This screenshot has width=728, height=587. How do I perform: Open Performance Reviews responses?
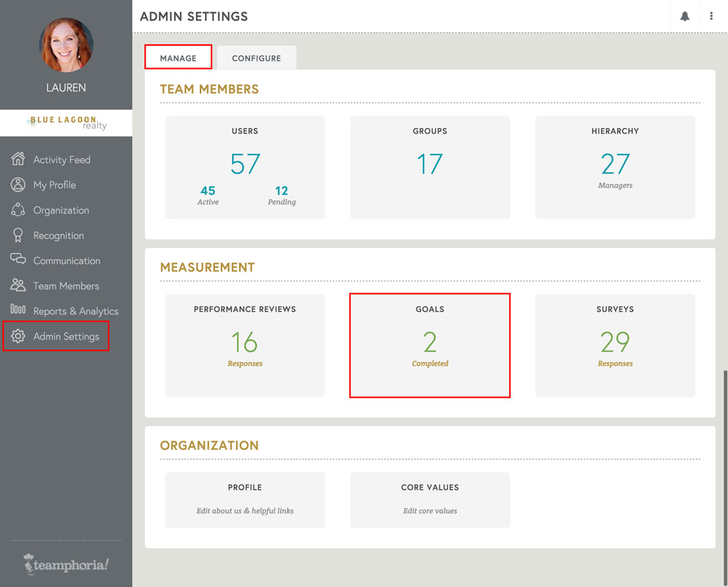245,345
